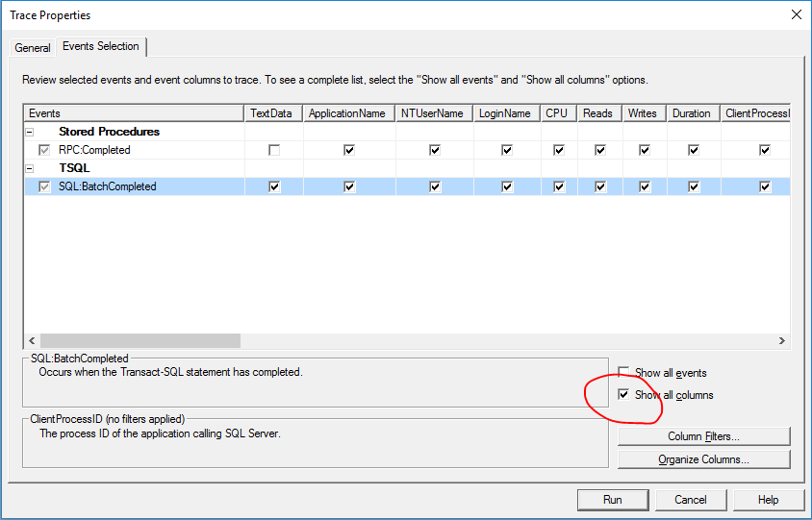Click the horizontal scrollbar thumb
This screenshot has height=520, width=812.
pyautogui.click(x=137, y=340)
